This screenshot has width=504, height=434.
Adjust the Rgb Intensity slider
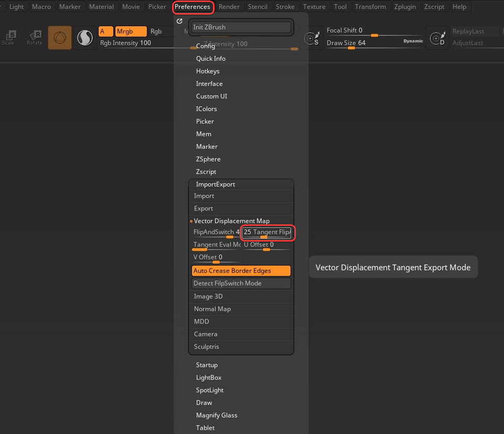(148, 44)
